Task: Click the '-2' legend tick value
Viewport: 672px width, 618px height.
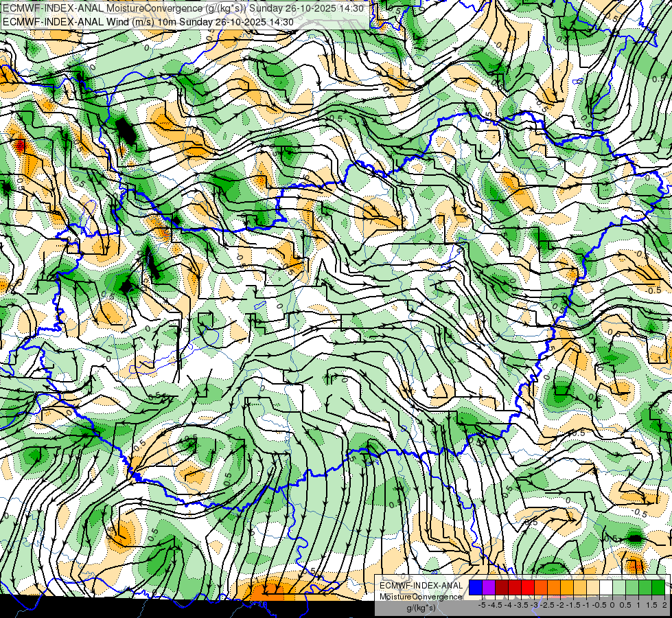Action: (560, 605)
